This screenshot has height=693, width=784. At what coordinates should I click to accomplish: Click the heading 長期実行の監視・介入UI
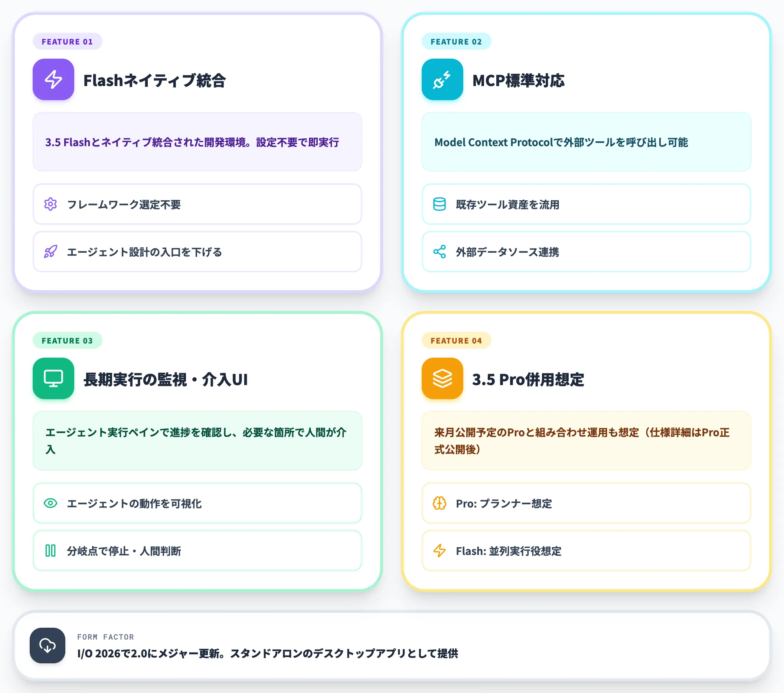point(166,380)
